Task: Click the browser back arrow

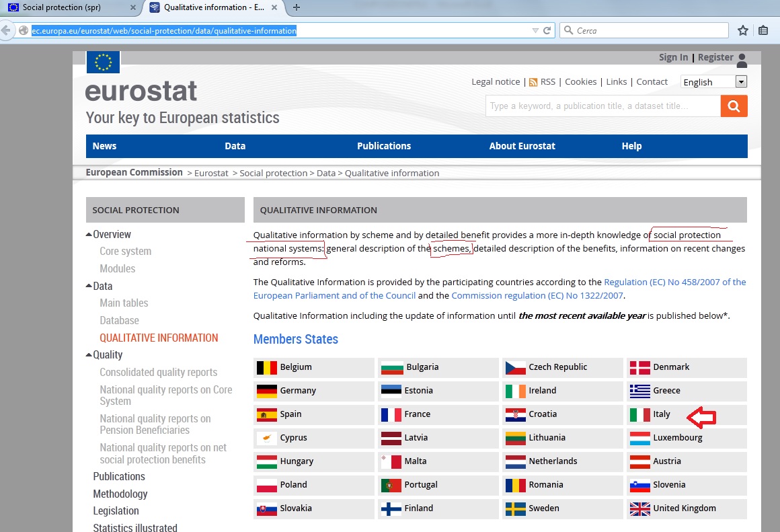Action: coord(6,30)
